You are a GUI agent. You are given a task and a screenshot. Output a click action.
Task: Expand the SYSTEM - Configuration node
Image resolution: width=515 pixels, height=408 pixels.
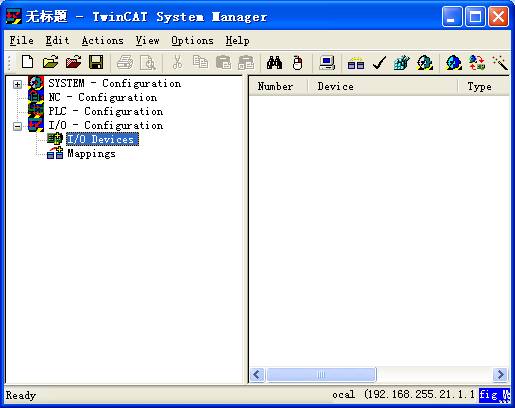tap(17, 84)
